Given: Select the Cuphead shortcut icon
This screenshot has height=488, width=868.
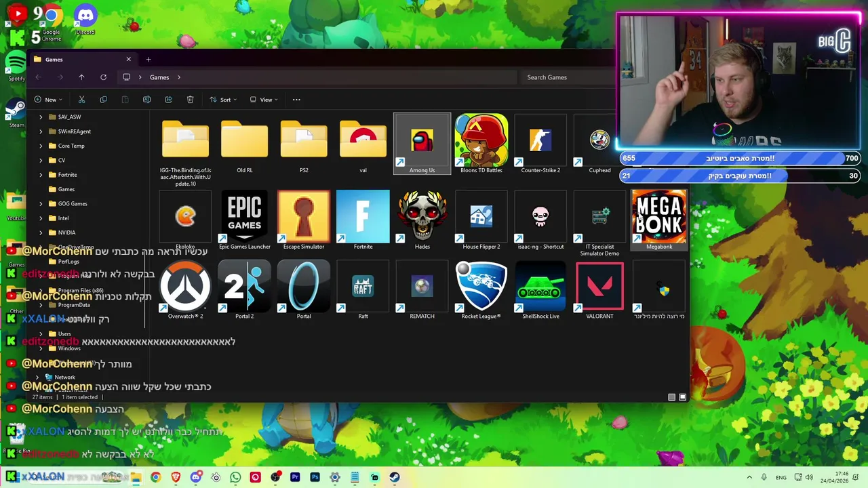Looking at the screenshot, I should pyautogui.click(x=599, y=144).
